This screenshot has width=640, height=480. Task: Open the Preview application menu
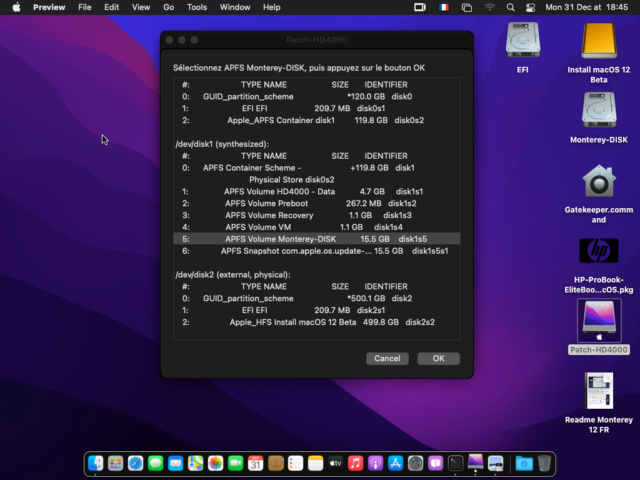[x=49, y=7]
